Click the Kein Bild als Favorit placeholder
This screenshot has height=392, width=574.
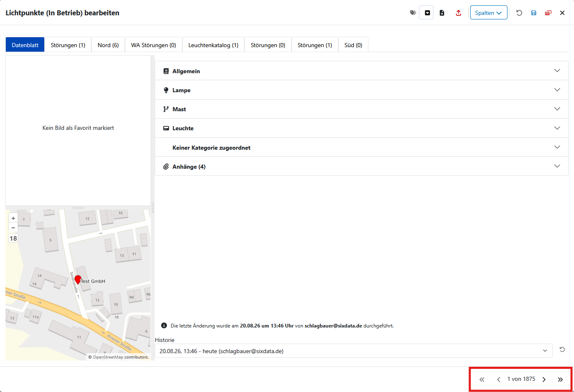(x=78, y=128)
